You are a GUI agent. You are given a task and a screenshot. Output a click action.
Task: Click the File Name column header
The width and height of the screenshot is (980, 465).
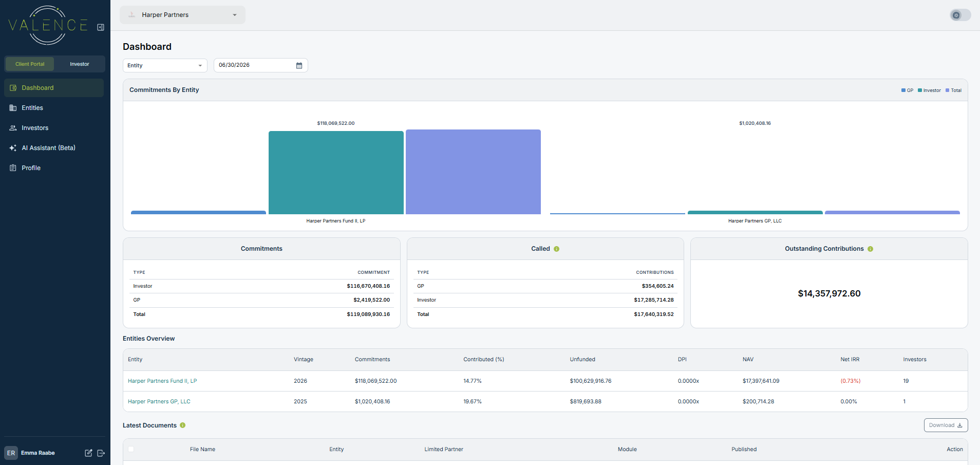(202, 450)
